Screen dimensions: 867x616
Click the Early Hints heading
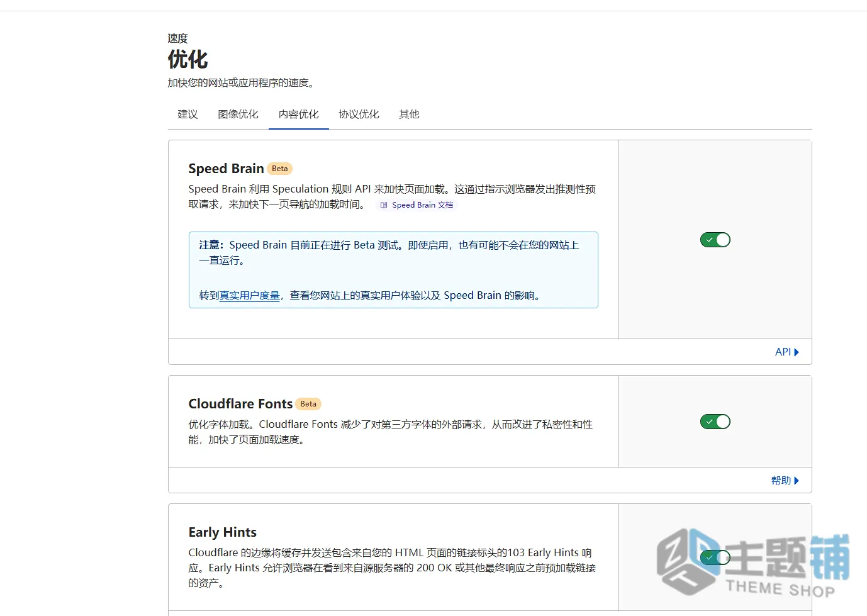click(223, 532)
